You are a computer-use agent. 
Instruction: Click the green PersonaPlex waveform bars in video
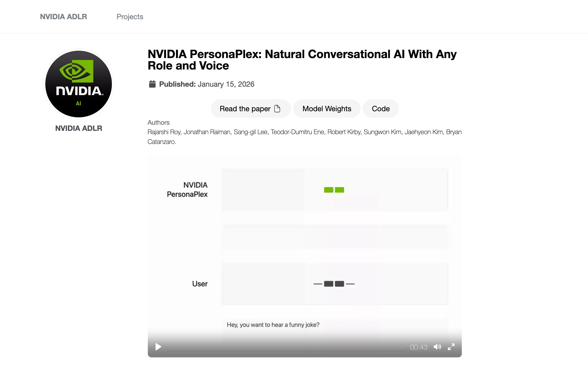coord(334,190)
